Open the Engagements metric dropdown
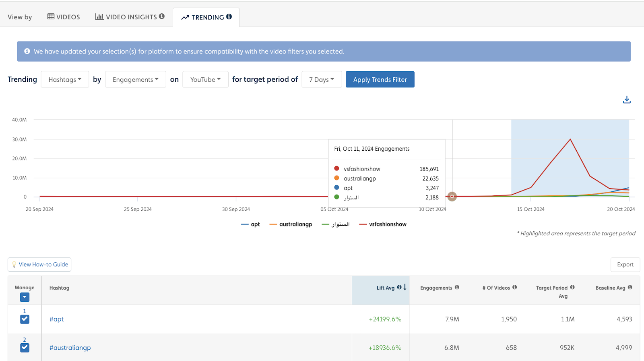The image size is (644, 361). (136, 79)
